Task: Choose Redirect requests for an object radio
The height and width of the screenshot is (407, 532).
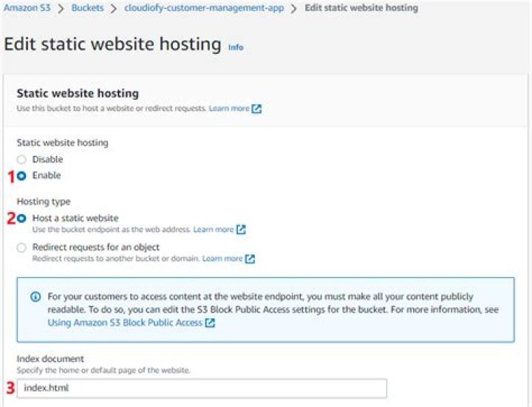Action: click(x=21, y=247)
